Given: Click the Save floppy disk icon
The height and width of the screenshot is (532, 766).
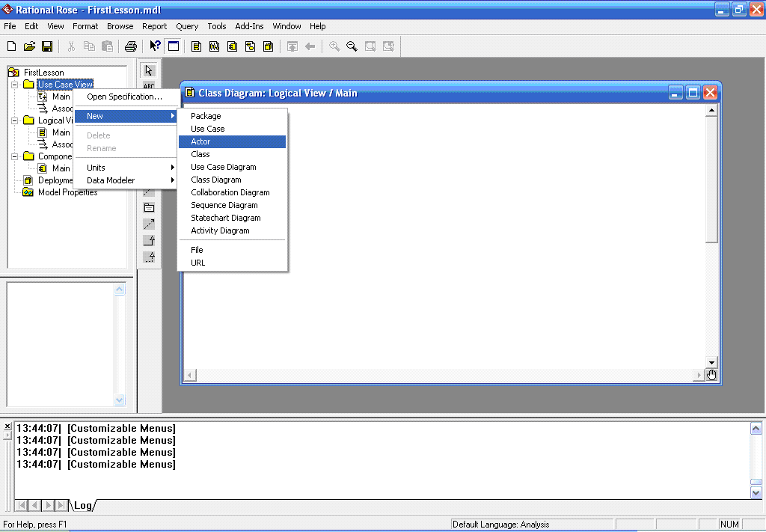Looking at the screenshot, I should coord(47,46).
